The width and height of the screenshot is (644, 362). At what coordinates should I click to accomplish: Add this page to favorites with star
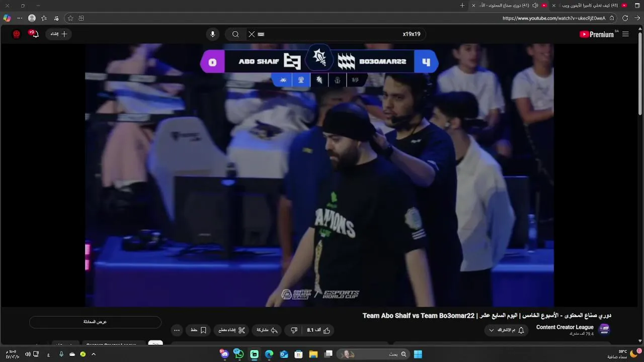tap(70, 18)
